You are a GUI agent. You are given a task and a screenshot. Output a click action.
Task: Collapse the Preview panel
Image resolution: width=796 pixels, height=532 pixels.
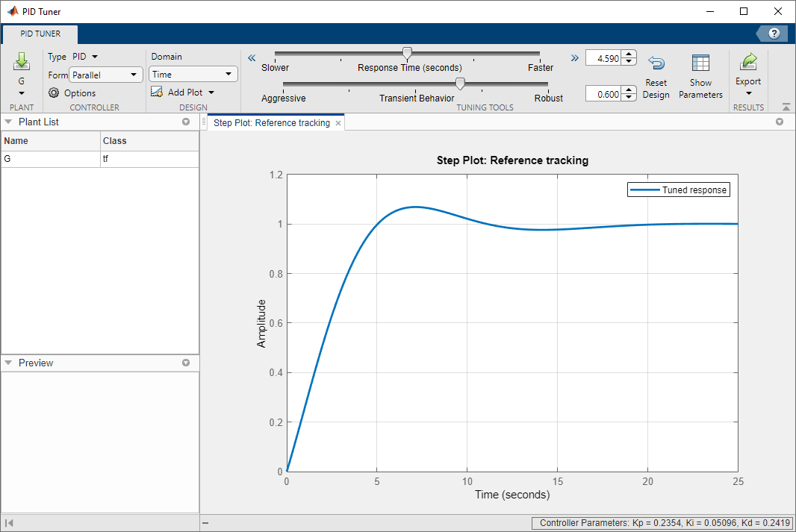(8, 363)
